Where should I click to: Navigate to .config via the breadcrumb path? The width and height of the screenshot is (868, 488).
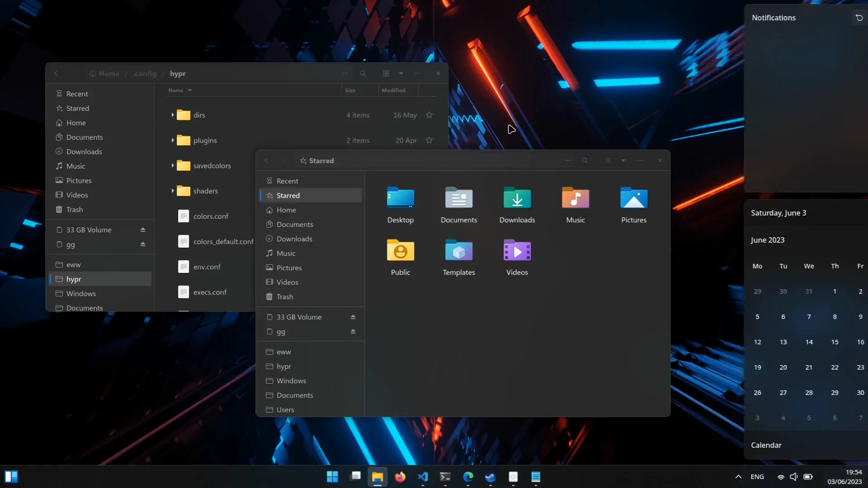[x=145, y=73]
